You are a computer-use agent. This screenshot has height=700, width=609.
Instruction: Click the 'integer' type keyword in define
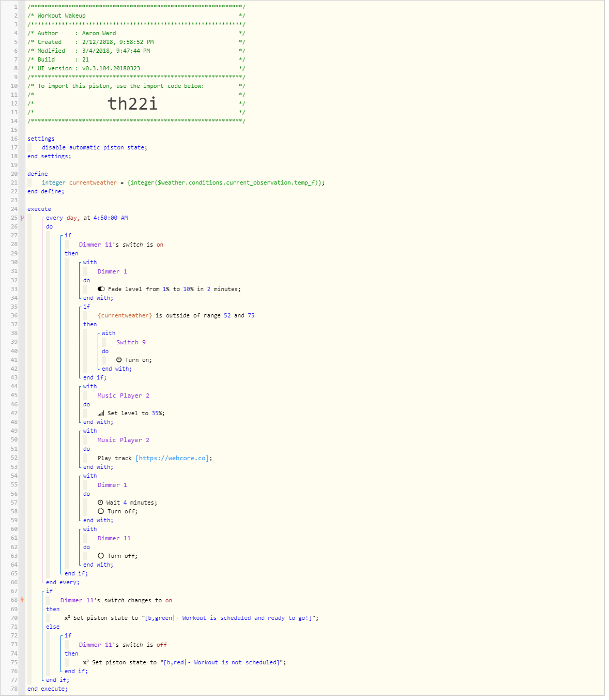tap(54, 182)
